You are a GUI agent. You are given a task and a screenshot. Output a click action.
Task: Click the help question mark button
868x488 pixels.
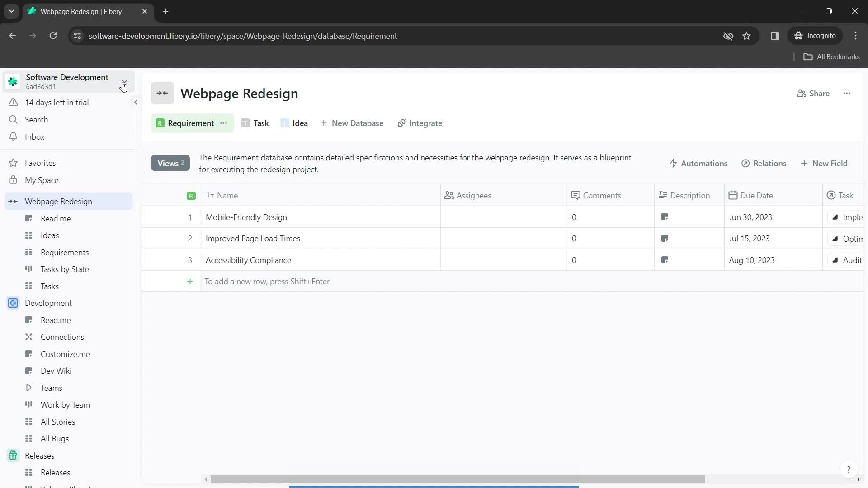point(849,469)
